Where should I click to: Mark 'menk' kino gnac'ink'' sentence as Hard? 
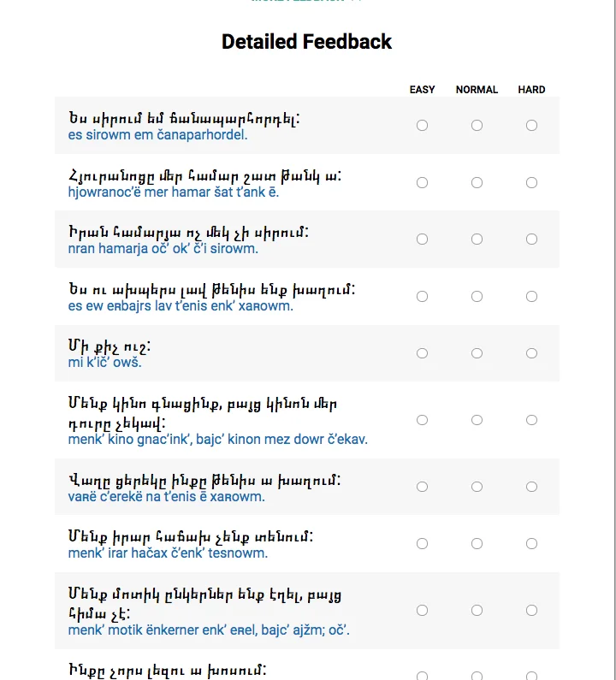pos(531,420)
